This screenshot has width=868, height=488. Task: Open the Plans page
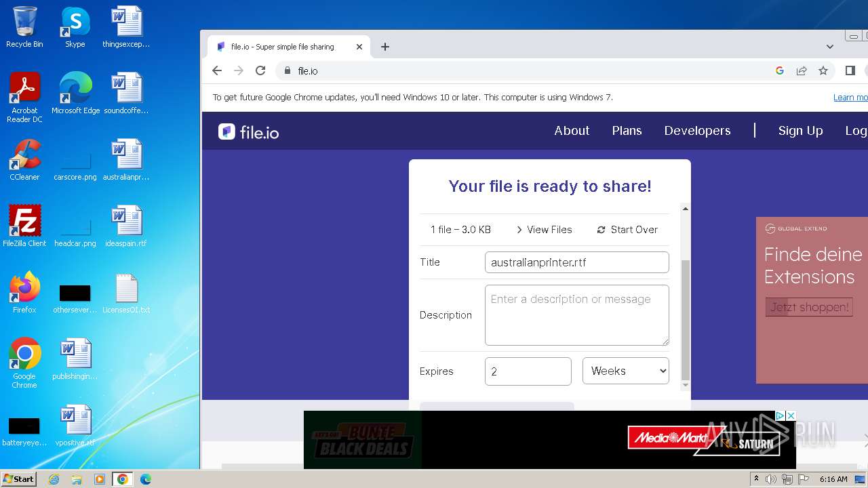(x=627, y=131)
